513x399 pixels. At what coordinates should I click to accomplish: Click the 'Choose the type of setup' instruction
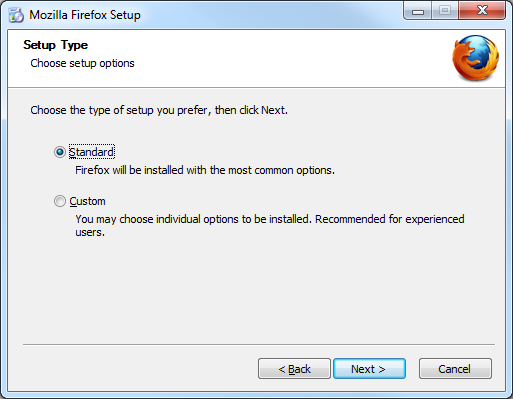(x=159, y=110)
